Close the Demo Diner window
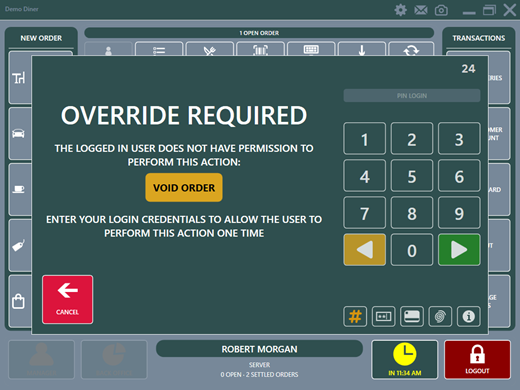The width and height of the screenshot is (520, 390). click(x=510, y=10)
